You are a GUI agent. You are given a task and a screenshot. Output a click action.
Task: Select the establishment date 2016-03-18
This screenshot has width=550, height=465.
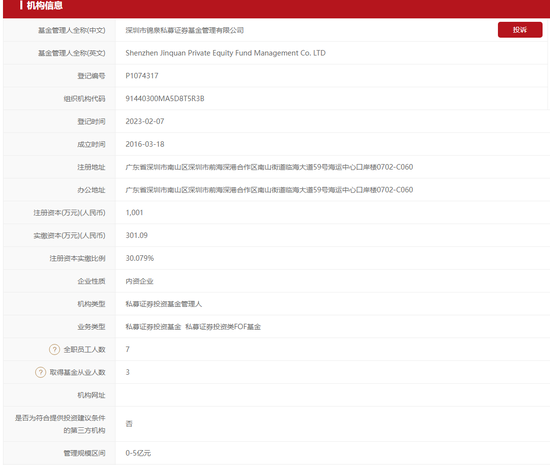(x=145, y=144)
